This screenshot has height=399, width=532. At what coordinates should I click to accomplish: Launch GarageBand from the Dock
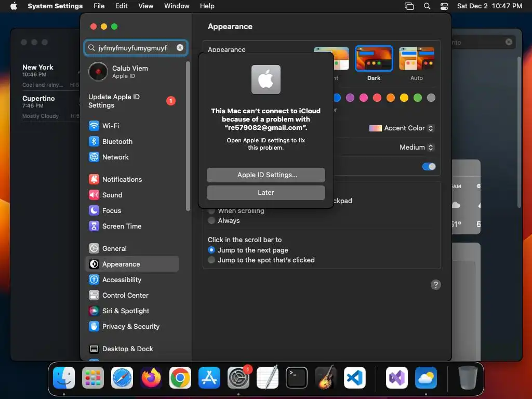(326, 378)
